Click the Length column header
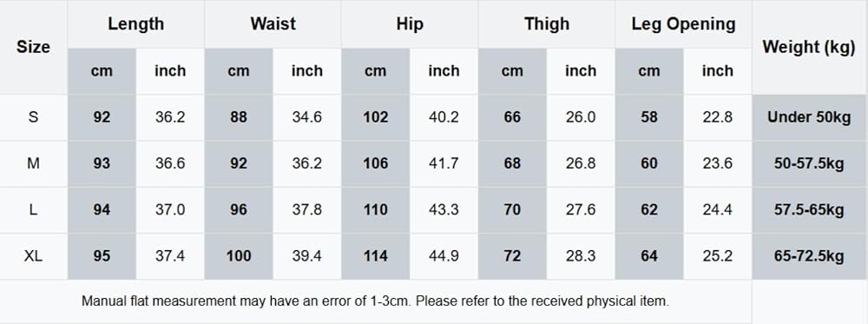This screenshot has width=868, height=324. pos(136,23)
